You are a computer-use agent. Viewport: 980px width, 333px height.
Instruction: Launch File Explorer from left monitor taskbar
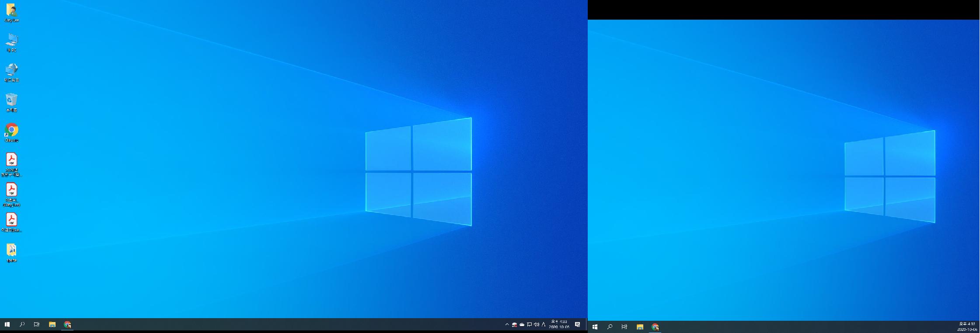52,324
